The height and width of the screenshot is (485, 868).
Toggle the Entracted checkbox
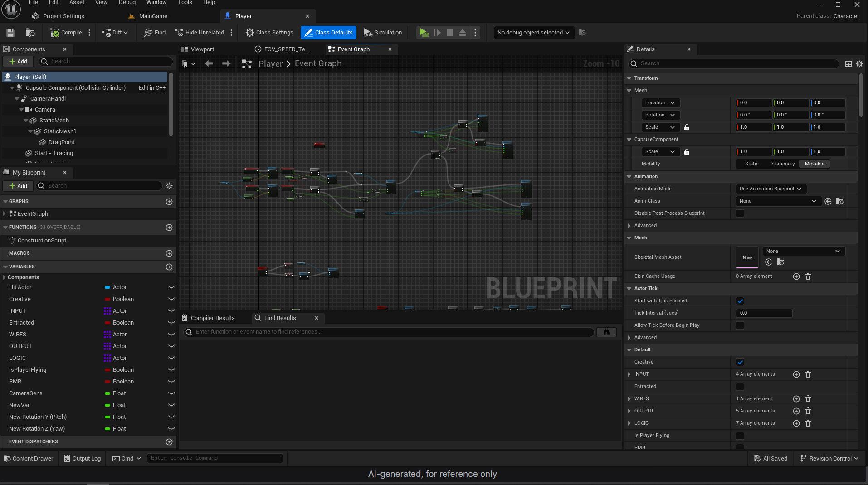pyautogui.click(x=740, y=387)
